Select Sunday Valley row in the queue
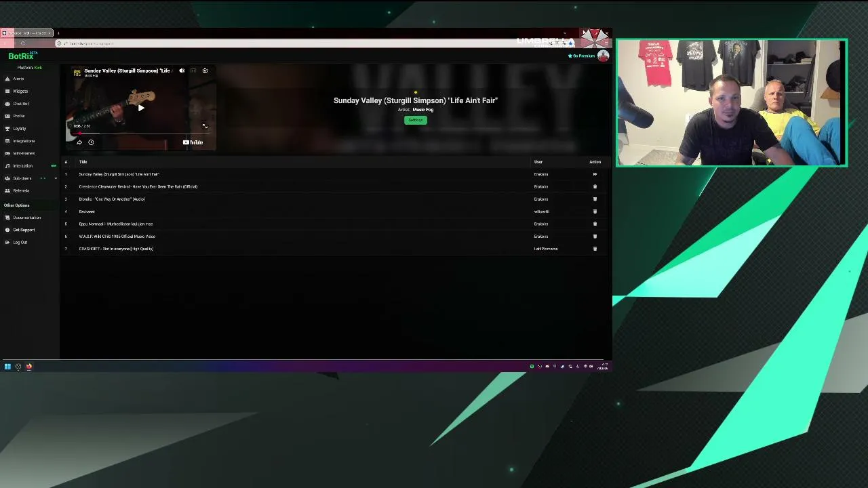Screen dimensions: 868x488 333,174
